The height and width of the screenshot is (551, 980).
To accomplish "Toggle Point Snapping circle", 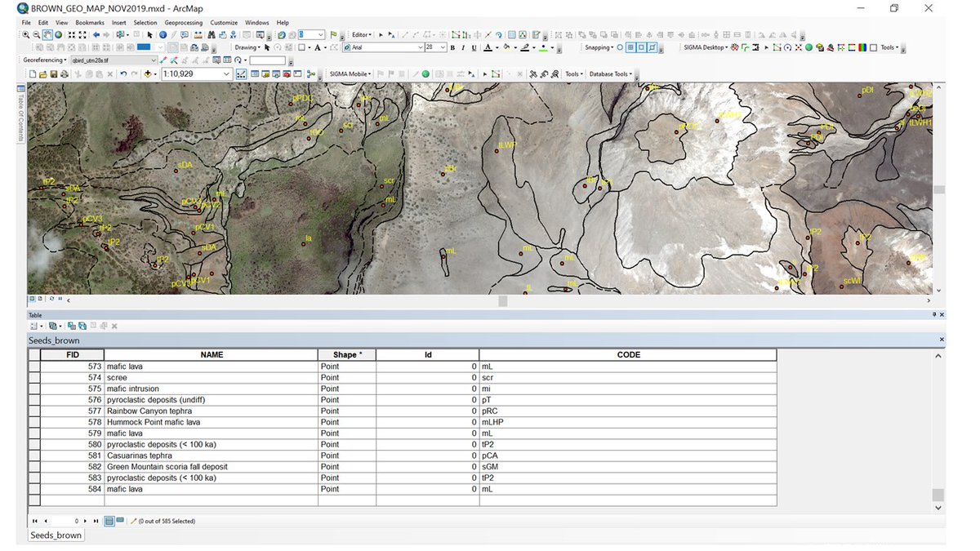I will click(620, 47).
